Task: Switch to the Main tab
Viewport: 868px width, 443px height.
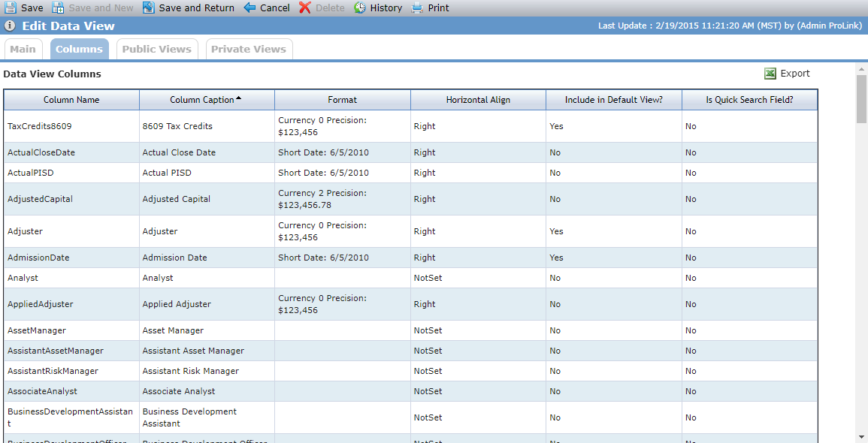Action: tap(23, 50)
